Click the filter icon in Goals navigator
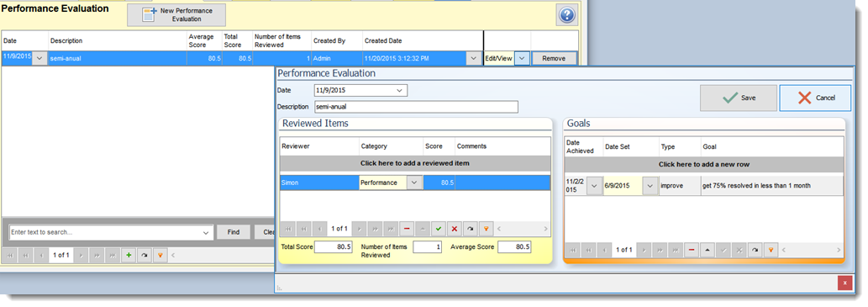The height and width of the screenshot is (307, 868). [x=770, y=250]
